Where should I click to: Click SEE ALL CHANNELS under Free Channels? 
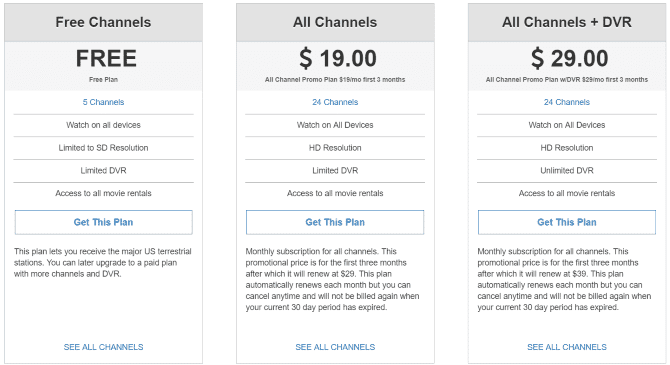(103, 347)
